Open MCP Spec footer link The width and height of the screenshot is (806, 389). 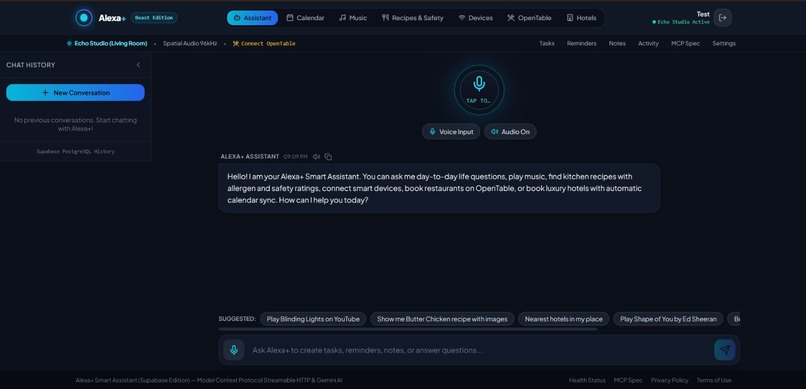click(628, 380)
